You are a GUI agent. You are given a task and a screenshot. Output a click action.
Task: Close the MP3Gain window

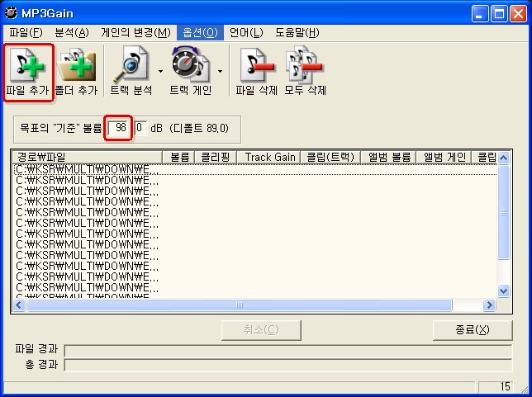click(518, 13)
